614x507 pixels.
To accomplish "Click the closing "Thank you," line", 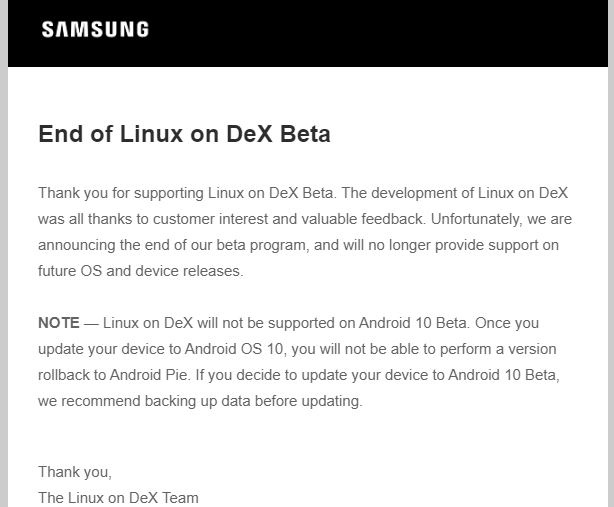I will [75, 472].
